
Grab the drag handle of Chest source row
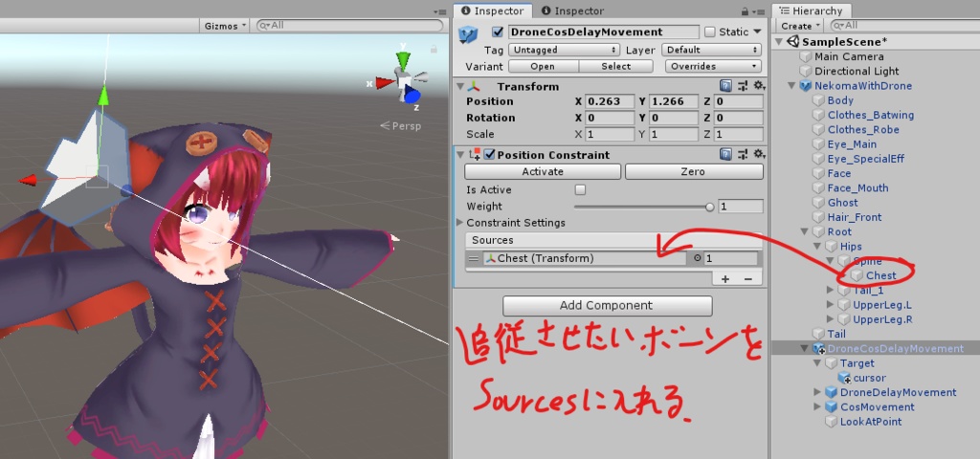point(474,258)
